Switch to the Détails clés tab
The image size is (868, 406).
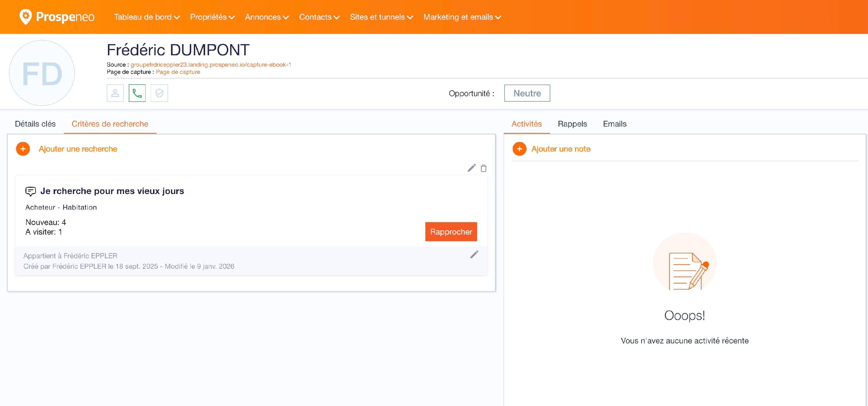point(35,124)
